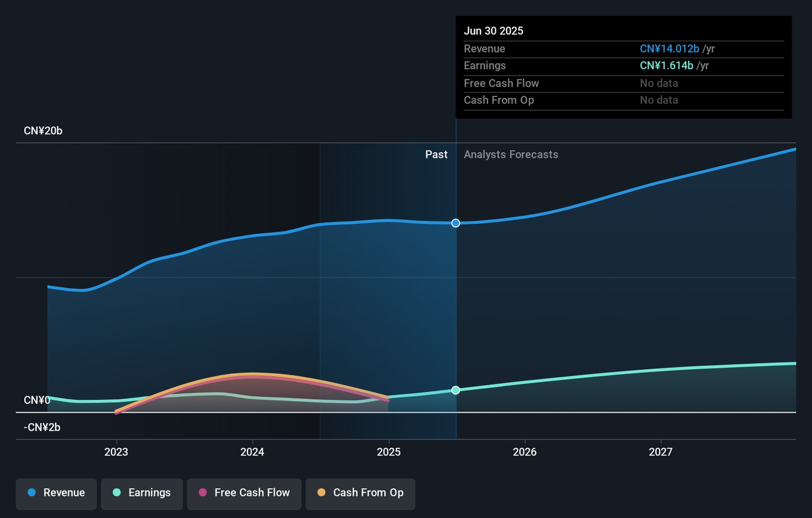Image resolution: width=812 pixels, height=518 pixels.
Task: Click the 2024 x-axis label
Action: point(252,452)
